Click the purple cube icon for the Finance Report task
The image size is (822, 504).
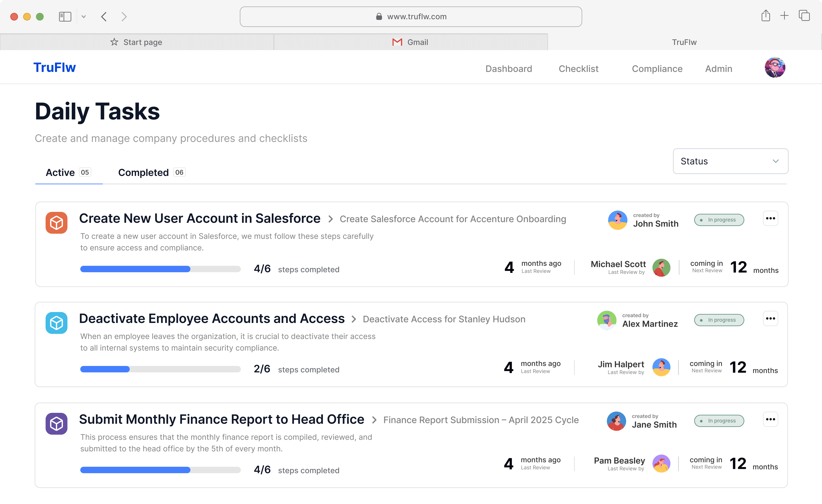[x=56, y=424]
